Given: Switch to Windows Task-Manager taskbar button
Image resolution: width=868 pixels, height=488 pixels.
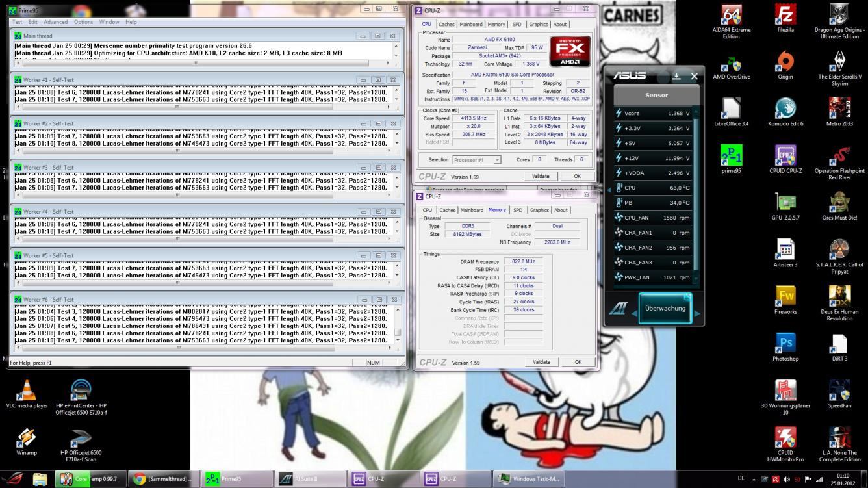Looking at the screenshot, I should pyautogui.click(x=530, y=479).
